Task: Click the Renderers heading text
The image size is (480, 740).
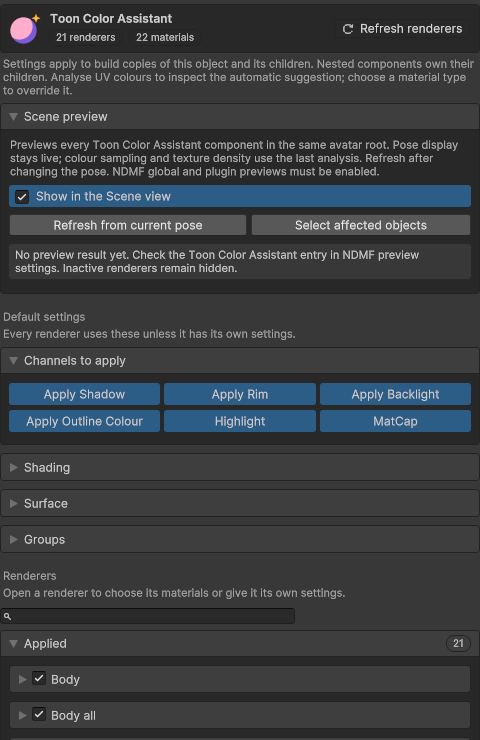Action: click(30, 576)
